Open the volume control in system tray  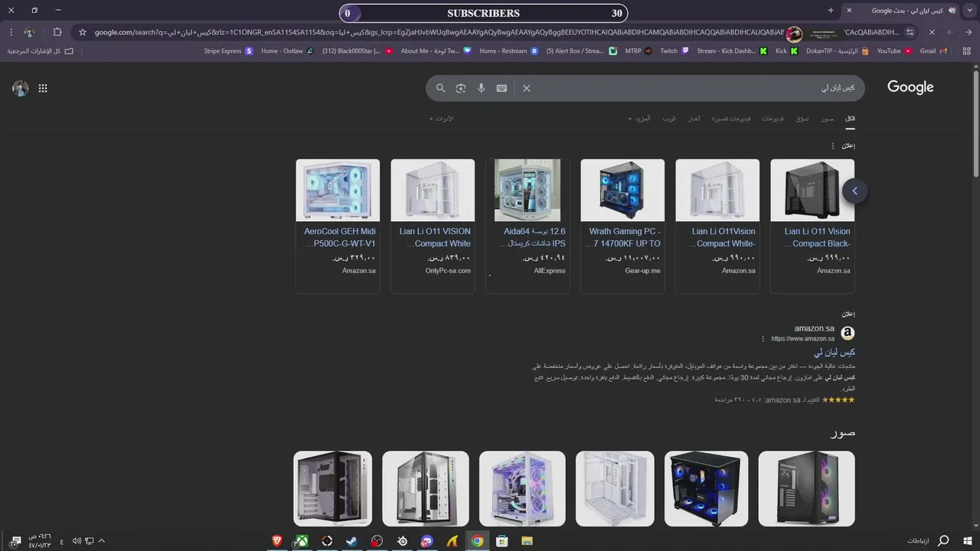[77, 541]
